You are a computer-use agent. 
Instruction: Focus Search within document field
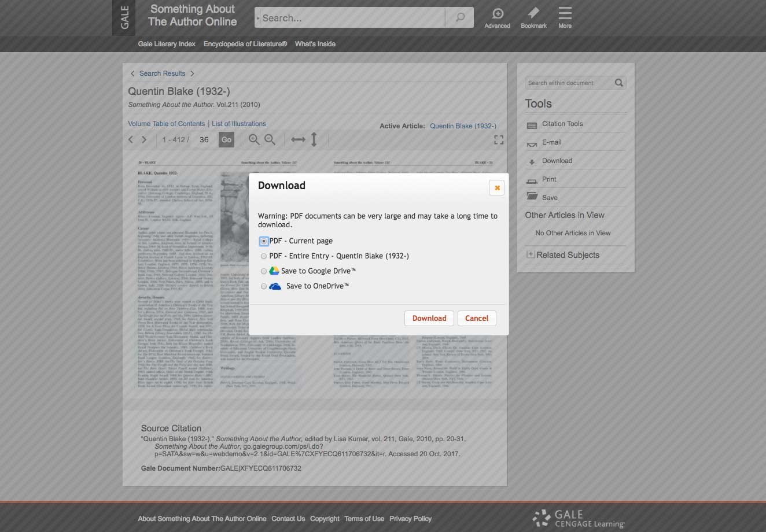point(568,83)
